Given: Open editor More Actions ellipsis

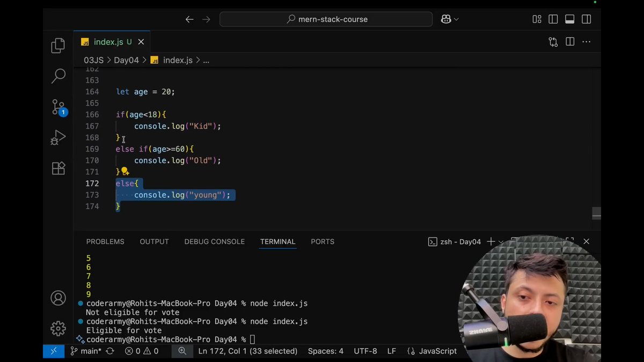Looking at the screenshot, I should (587, 42).
